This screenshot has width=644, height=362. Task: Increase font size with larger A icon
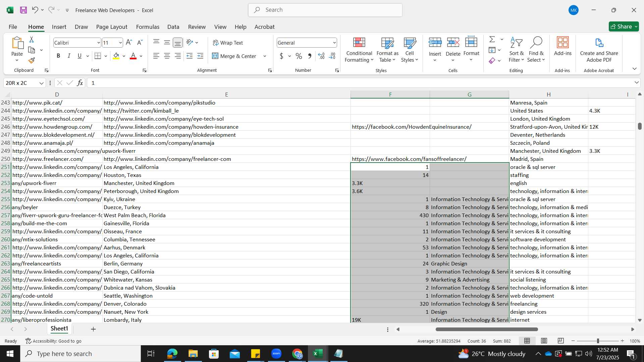click(129, 43)
